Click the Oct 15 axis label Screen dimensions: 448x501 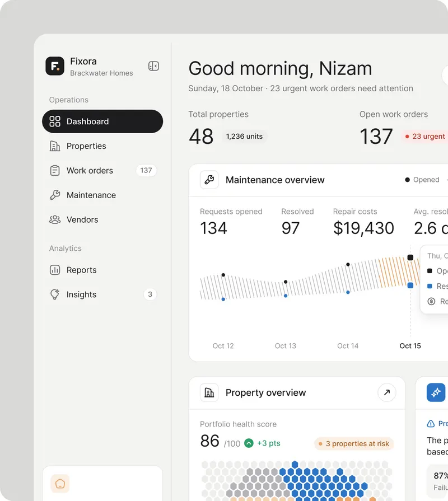[410, 346]
